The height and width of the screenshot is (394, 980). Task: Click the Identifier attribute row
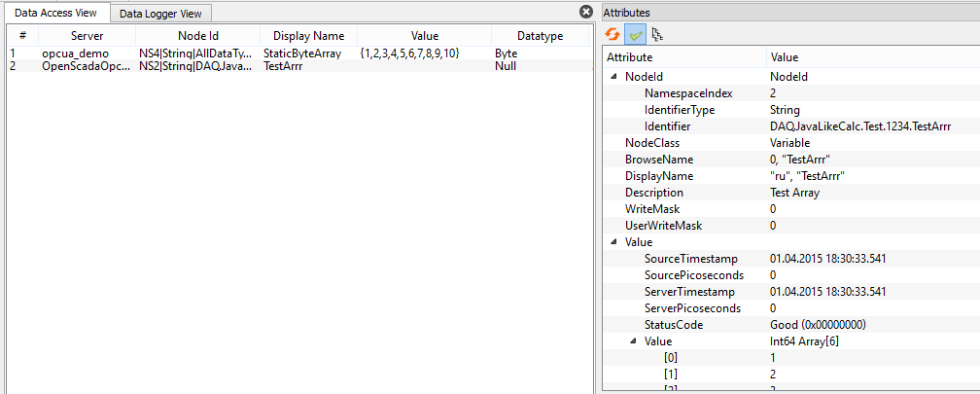pos(667,126)
